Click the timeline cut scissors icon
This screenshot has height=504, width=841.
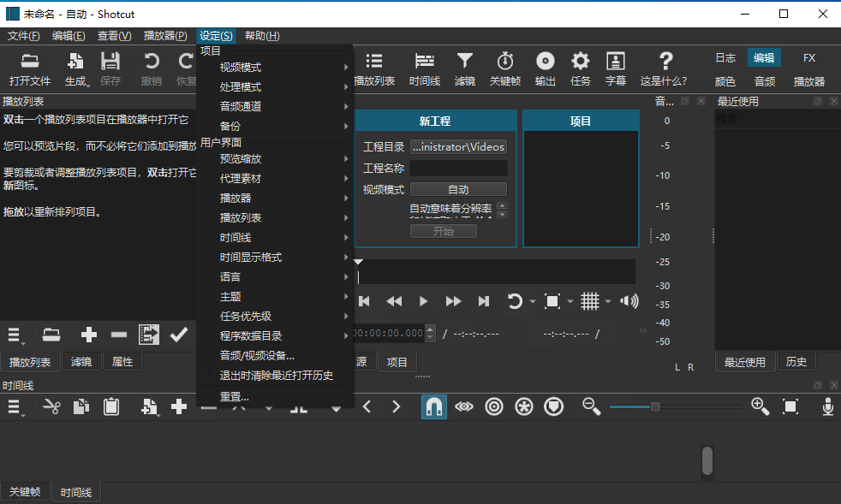(51, 407)
